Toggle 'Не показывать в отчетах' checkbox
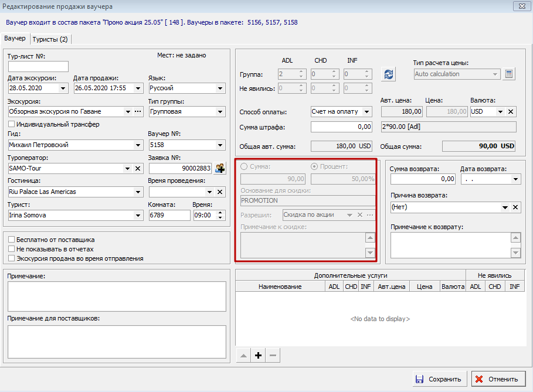Image resolution: width=533 pixels, height=392 pixels. pyautogui.click(x=11, y=249)
